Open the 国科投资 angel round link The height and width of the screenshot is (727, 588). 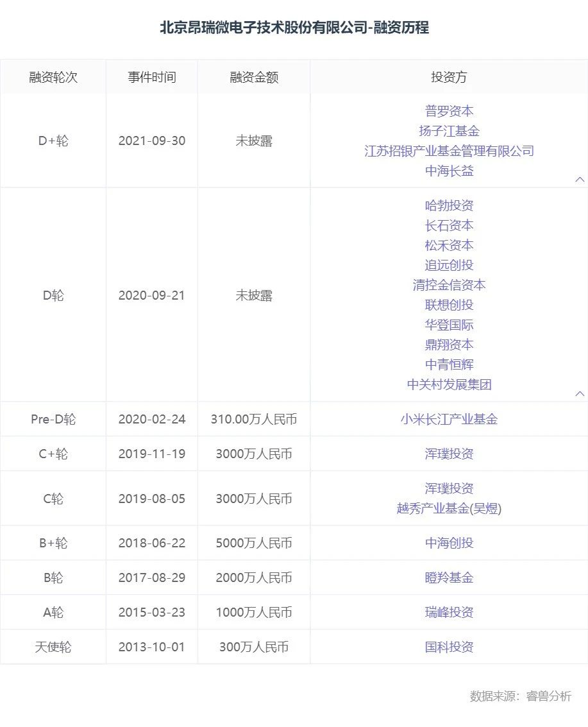pos(449,647)
